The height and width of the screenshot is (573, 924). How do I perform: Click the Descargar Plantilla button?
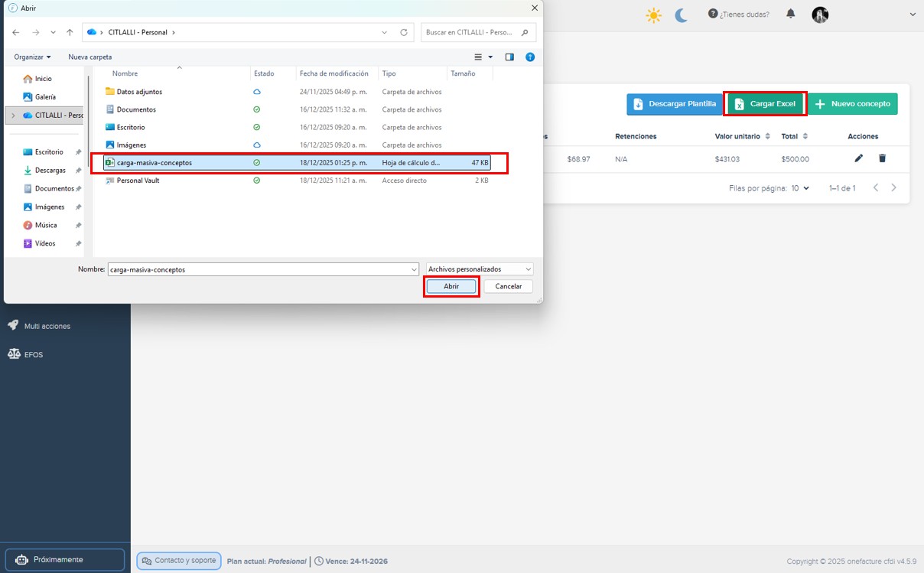click(674, 103)
